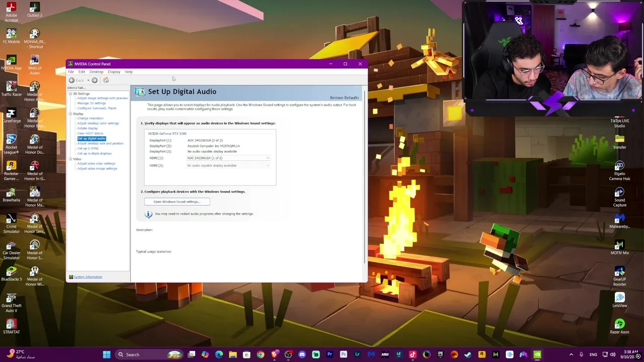The width and height of the screenshot is (644, 362).
Task: Select Adjust video color settings
Action: point(96,163)
